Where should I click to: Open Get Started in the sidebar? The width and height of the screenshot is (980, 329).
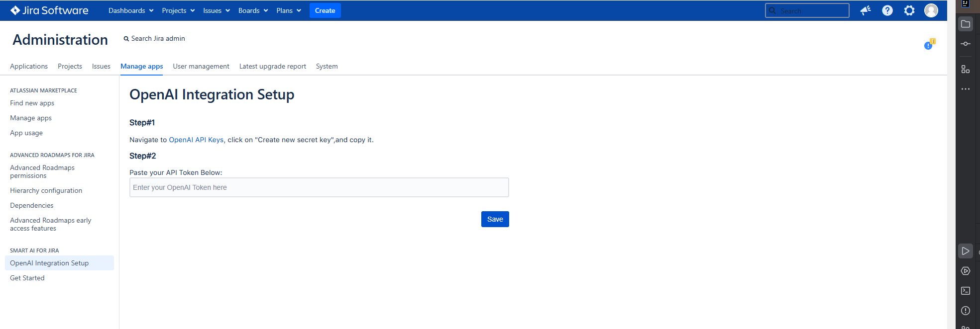click(27, 278)
